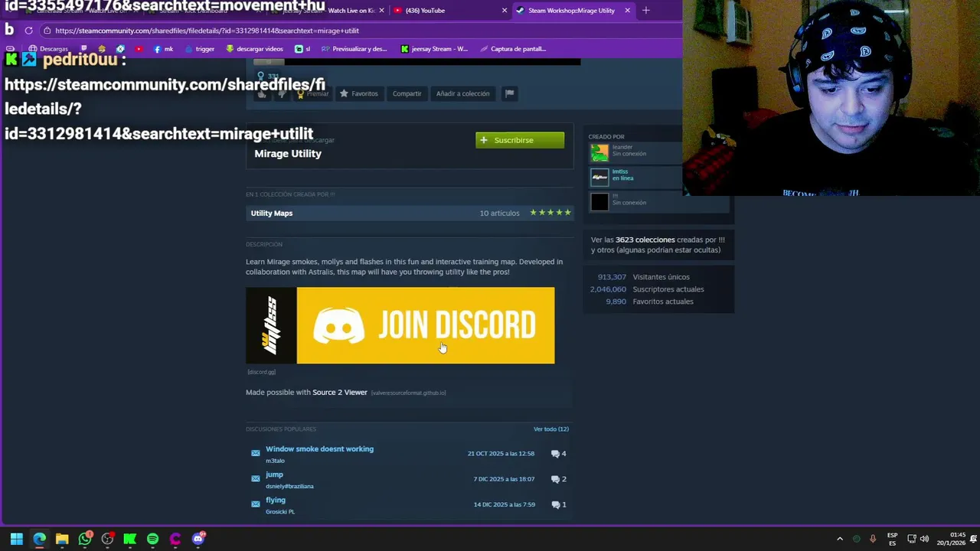The height and width of the screenshot is (551, 980).
Task: Open creator leander's profile avatar
Action: point(599,152)
